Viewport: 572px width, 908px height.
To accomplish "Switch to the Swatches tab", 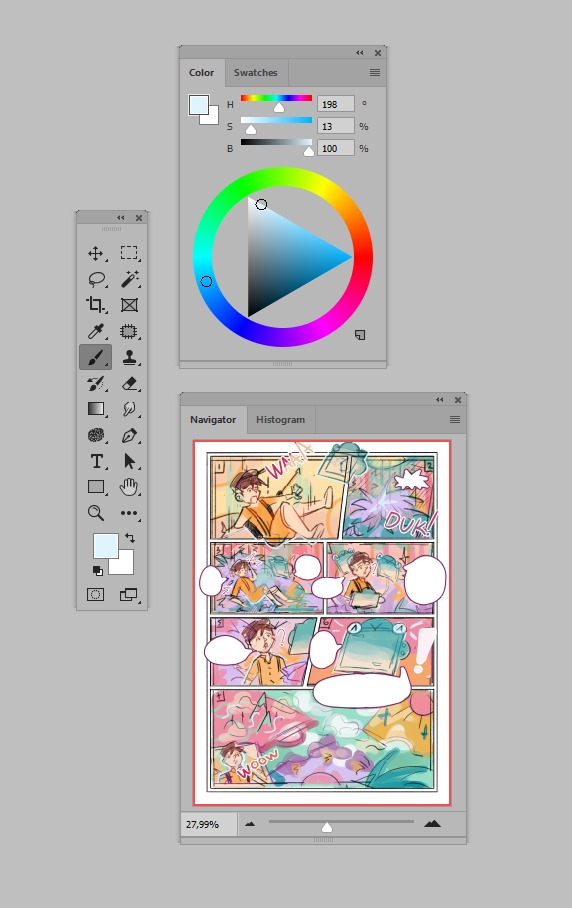I will (x=255, y=72).
